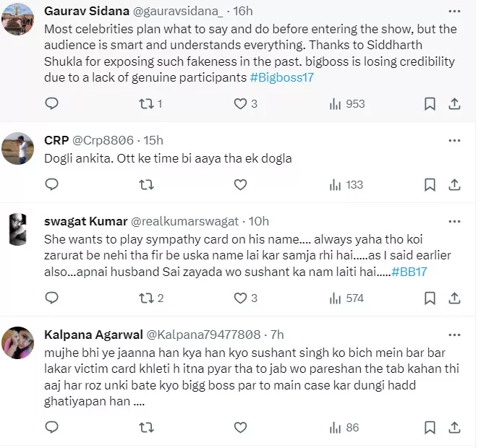Screen dimensions: 486x448
Task: Open more options on CRP's tweet
Action: tap(453, 140)
